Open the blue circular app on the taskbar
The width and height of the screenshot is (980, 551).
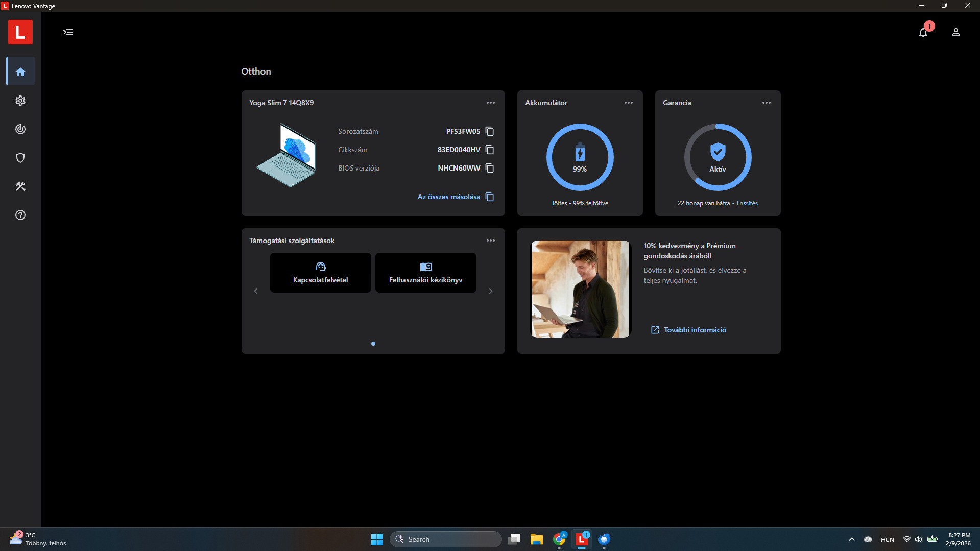coord(604,539)
